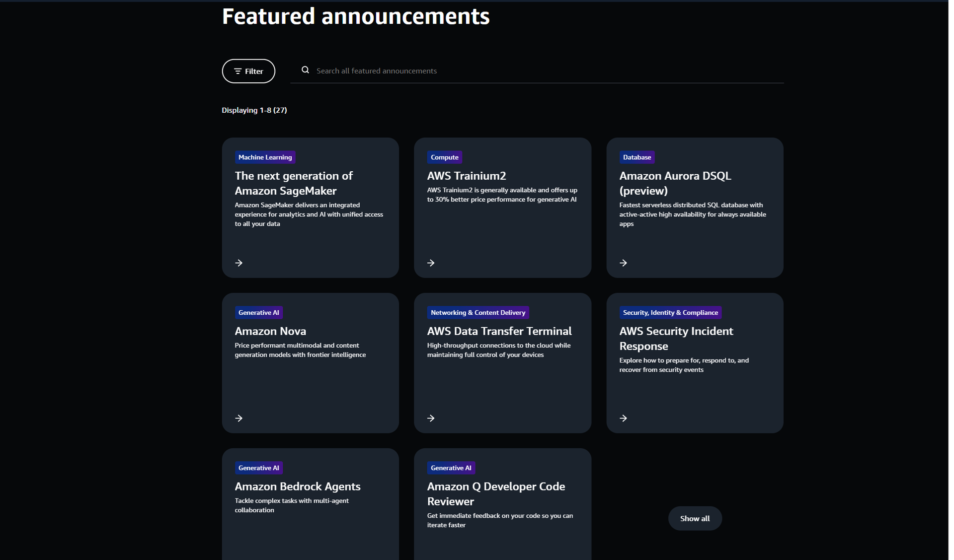The width and height of the screenshot is (954, 560).
Task: Click the Security, Identity & Compliance badge
Action: click(670, 312)
